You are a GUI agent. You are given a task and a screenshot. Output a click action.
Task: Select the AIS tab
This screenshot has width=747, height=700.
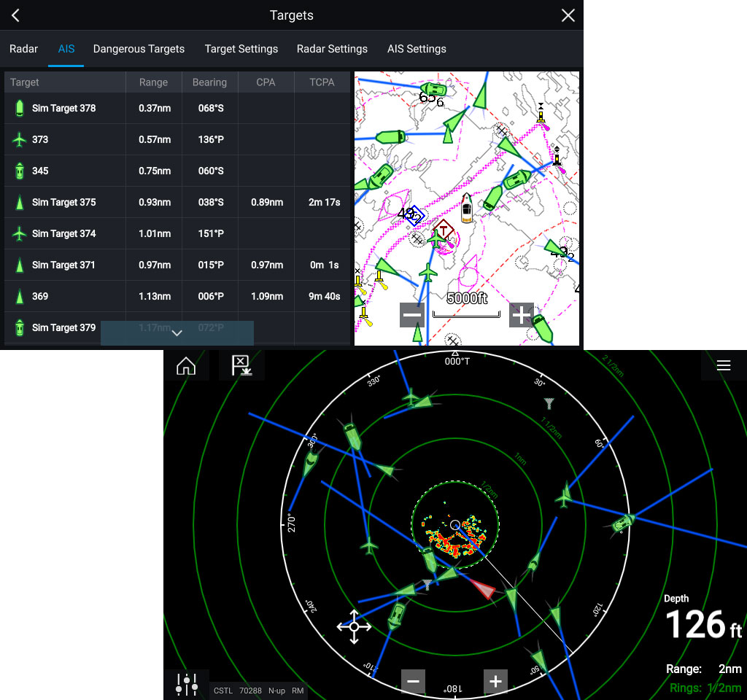click(66, 49)
